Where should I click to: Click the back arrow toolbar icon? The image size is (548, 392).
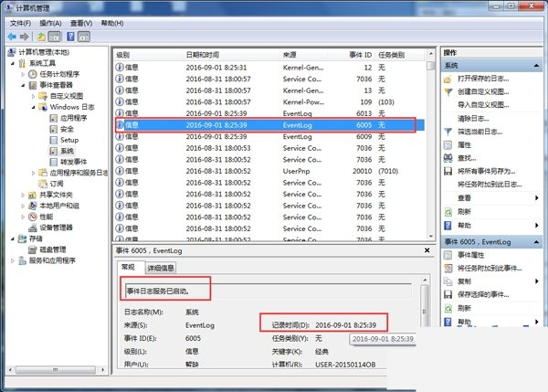coord(12,37)
